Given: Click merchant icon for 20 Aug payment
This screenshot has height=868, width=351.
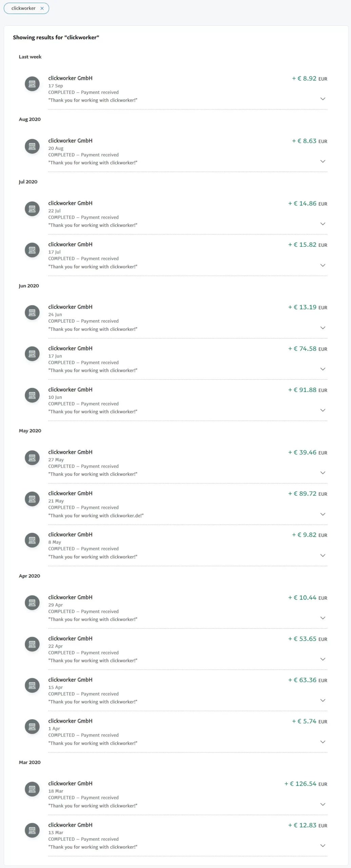Looking at the screenshot, I should (32, 146).
